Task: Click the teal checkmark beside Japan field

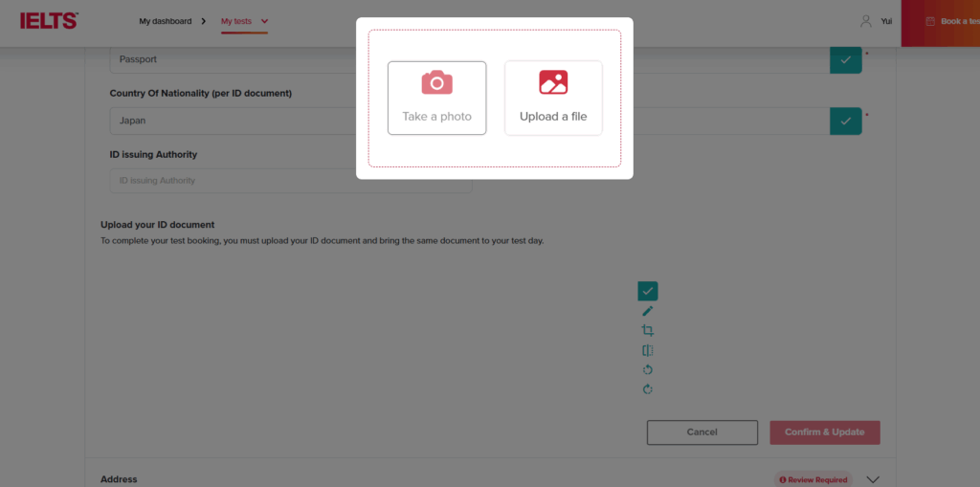Action: (845, 122)
